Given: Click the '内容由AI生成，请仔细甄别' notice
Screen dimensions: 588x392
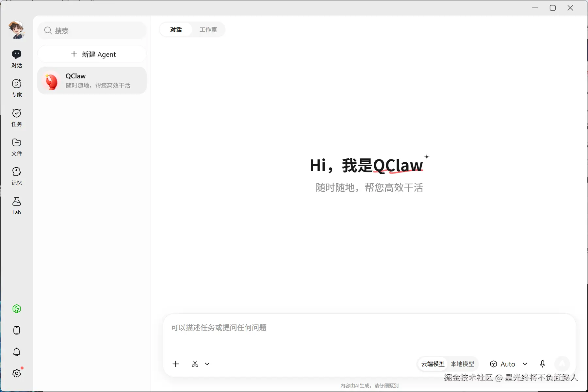Looking at the screenshot, I should click(x=369, y=385).
